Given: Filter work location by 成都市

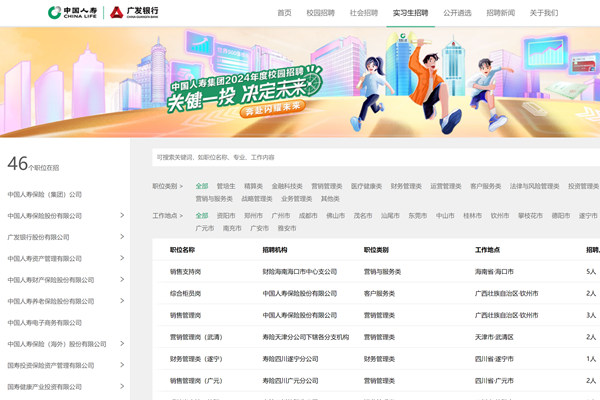Looking at the screenshot, I should coord(308,216).
